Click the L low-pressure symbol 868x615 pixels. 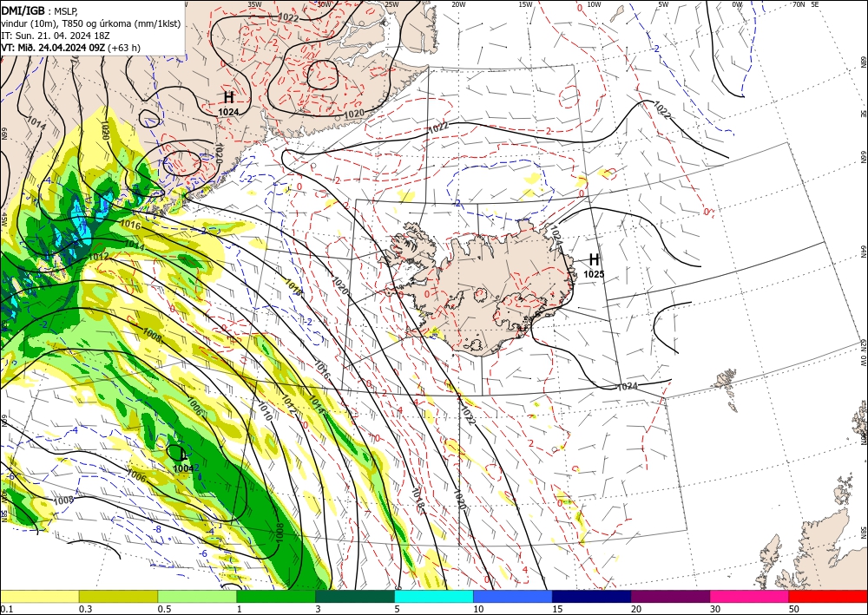pyautogui.click(x=182, y=455)
